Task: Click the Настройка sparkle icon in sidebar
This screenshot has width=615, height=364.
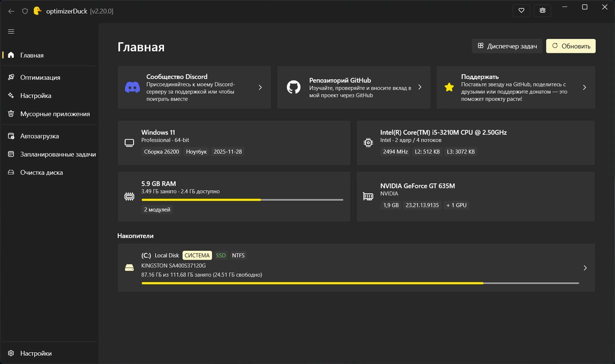Action: pyautogui.click(x=11, y=95)
